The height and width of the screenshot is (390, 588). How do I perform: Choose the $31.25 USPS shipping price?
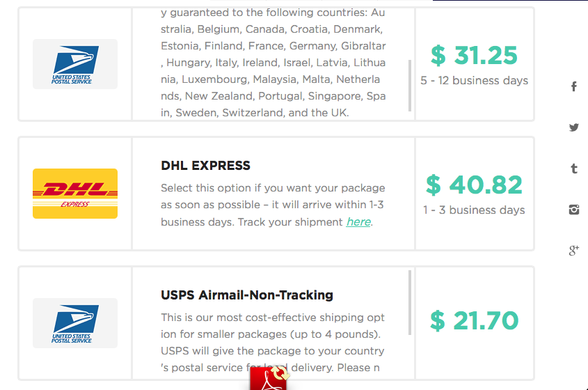click(x=474, y=54)
